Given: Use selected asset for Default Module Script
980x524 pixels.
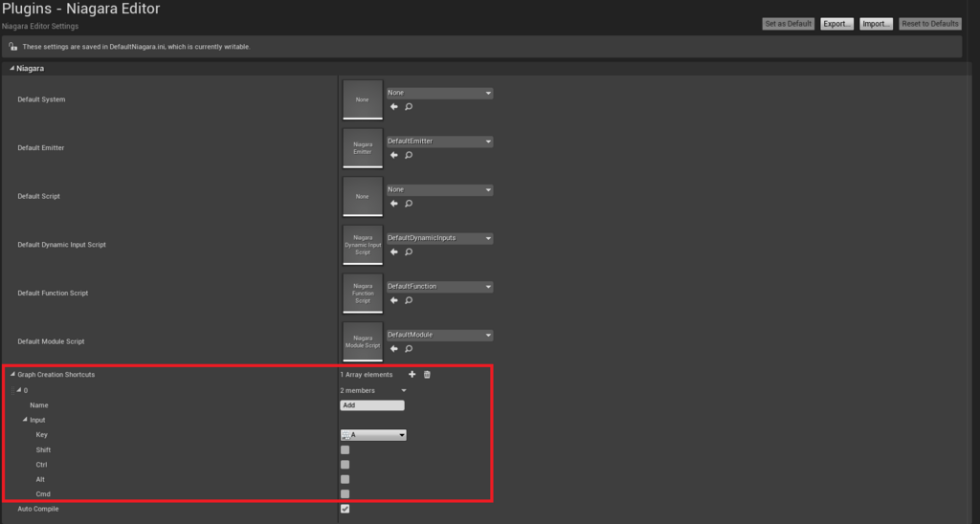Looking at the screenshot, I should pos(393,349).
